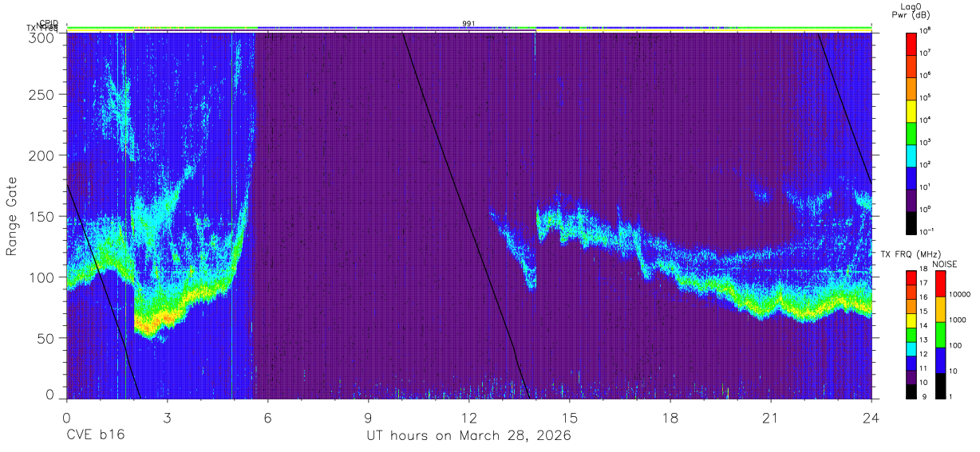
Task: Click Range Gate axis tick '200'
Action: point(42,155)
